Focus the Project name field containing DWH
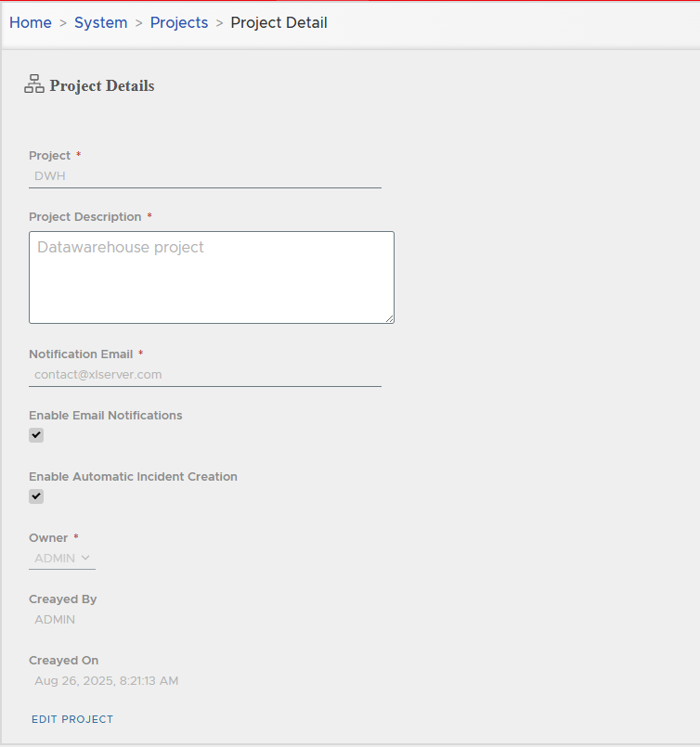The width and height of the screenshot is (700, 747). [x=204, y=175]
